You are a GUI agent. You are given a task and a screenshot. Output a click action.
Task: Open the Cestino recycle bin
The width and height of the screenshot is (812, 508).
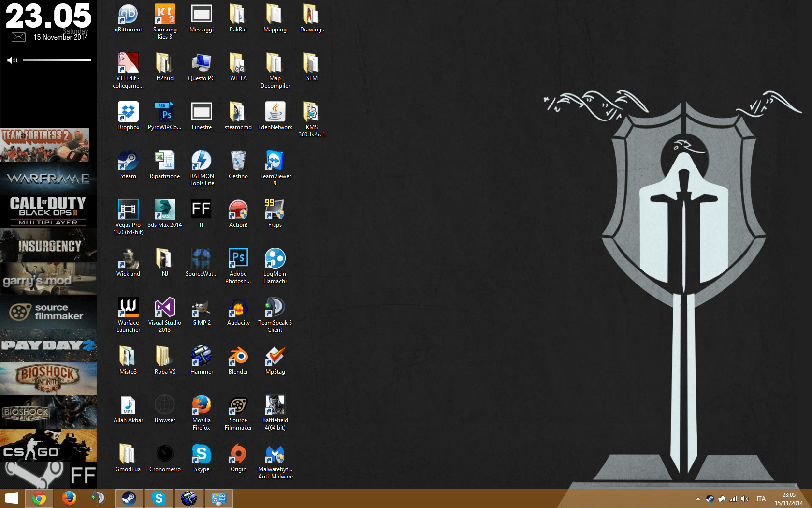[x=238, y=162]
